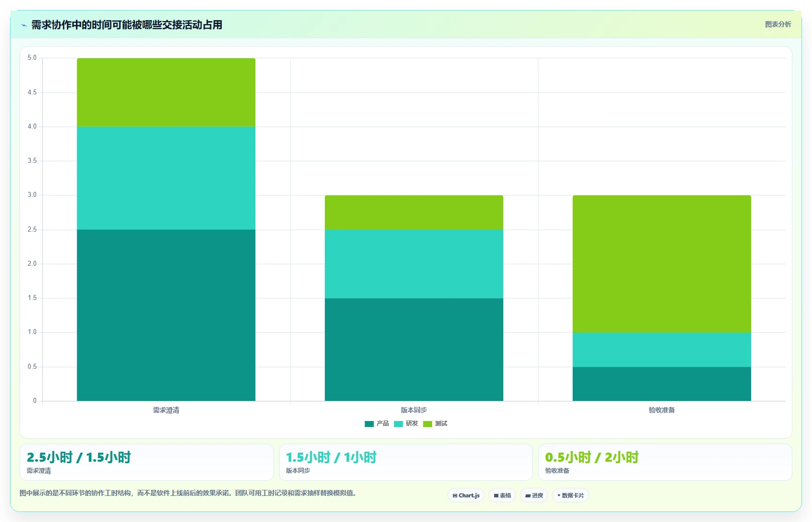Click the 测试 segment of the 版本同步 bar
The height and width of the screenshot is (522, 812).
pyautogui.click(x=414, y=213)
